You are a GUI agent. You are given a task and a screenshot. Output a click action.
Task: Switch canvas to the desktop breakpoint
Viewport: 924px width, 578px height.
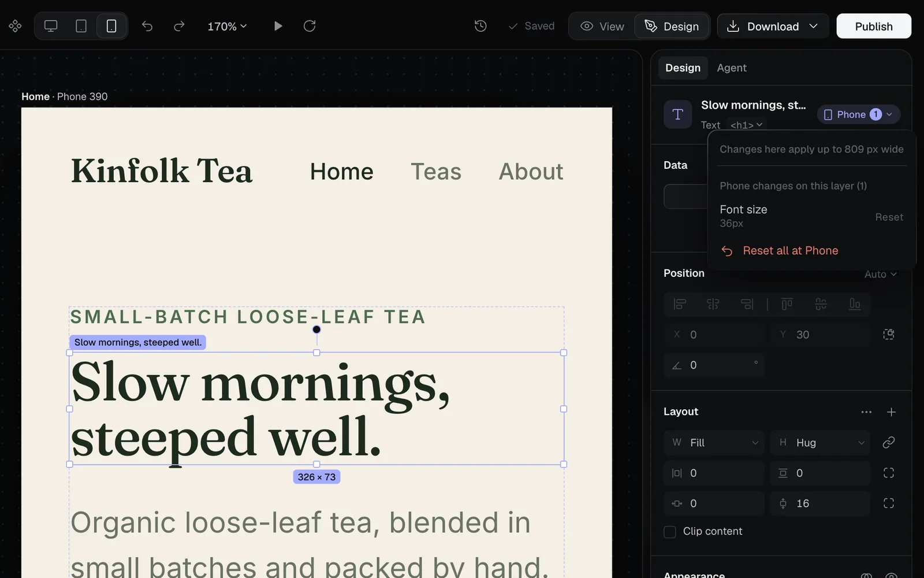click(51, 26)
